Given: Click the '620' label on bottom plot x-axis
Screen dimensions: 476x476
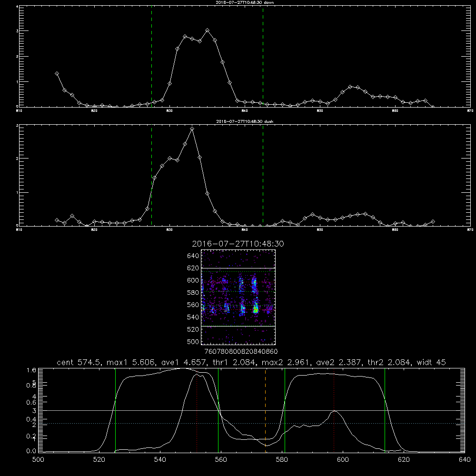Looking at the screenshot, I should [x=404, y=460].
